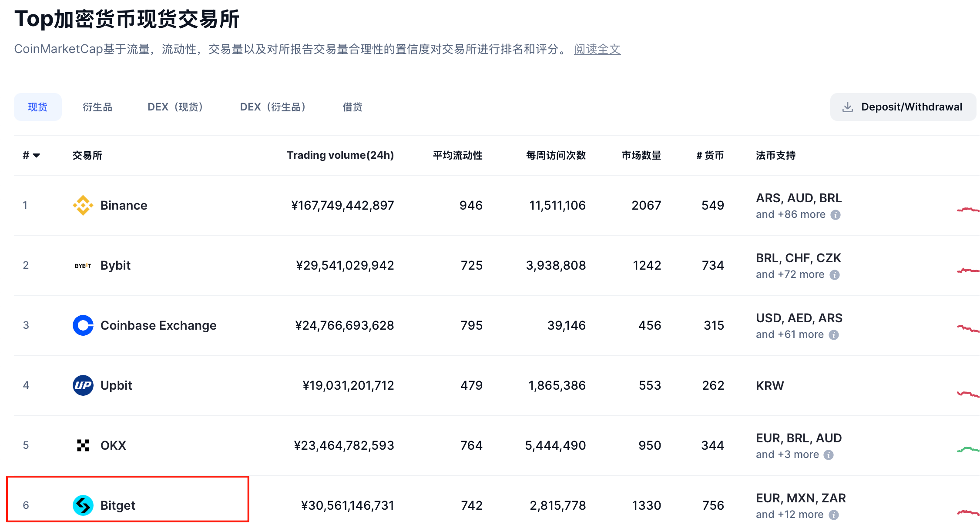Click 'and +86 more' in Binance row
The height and width of the screenshot is (528, 980).
coord(791,214)
